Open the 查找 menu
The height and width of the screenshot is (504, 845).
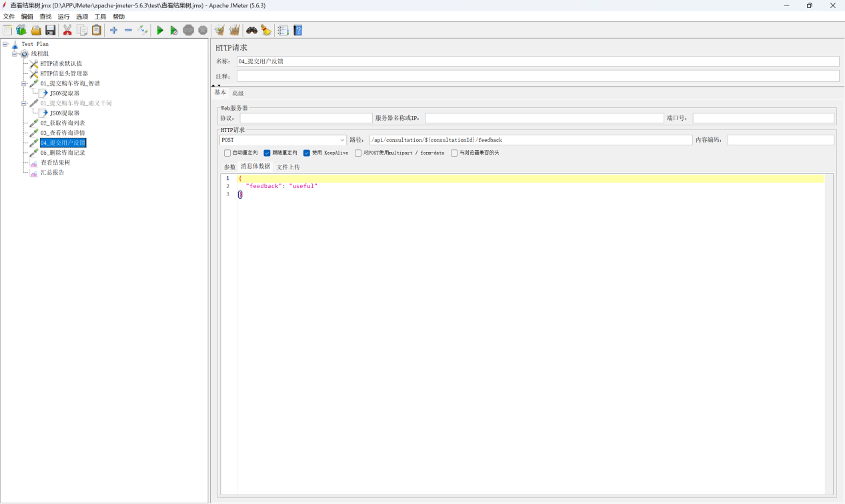pyautogui.click(x=45, y=17)
